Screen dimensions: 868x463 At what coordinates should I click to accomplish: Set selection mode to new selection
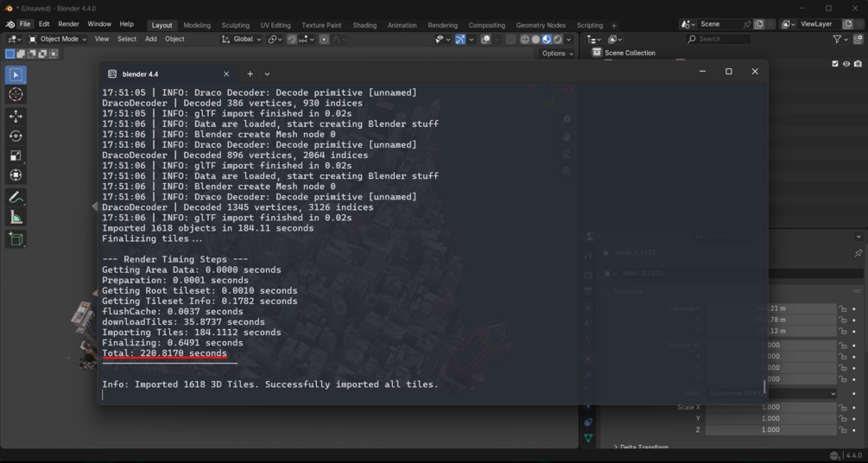pyautogui.click(x=10, y=54)
